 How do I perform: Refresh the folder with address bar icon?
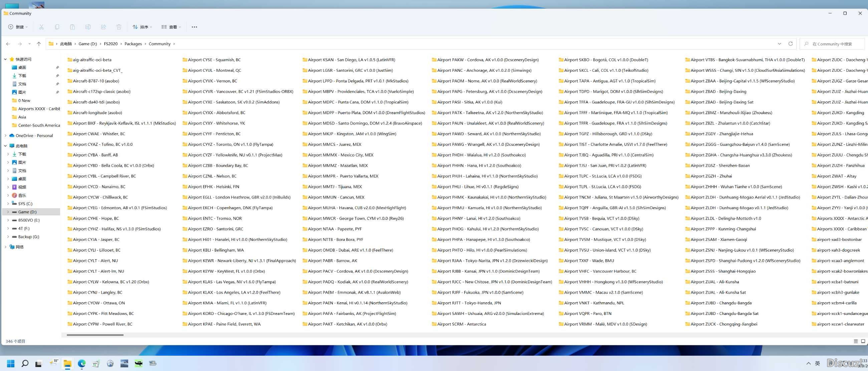[x=791, y=44]
